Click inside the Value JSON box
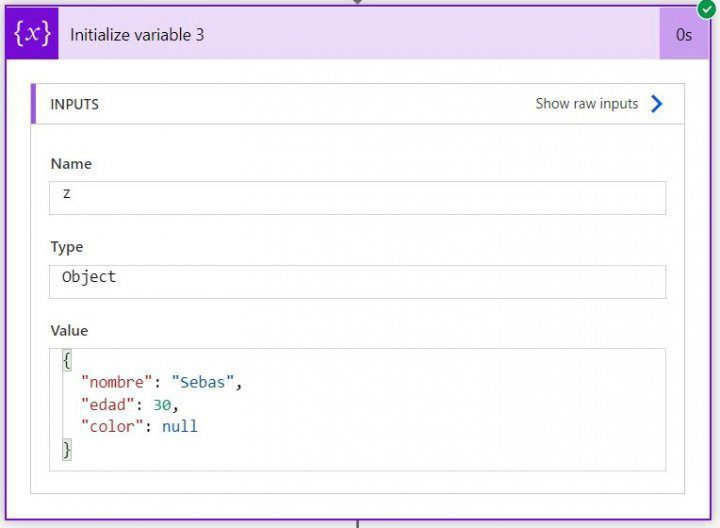 click(x=357, y=410)
